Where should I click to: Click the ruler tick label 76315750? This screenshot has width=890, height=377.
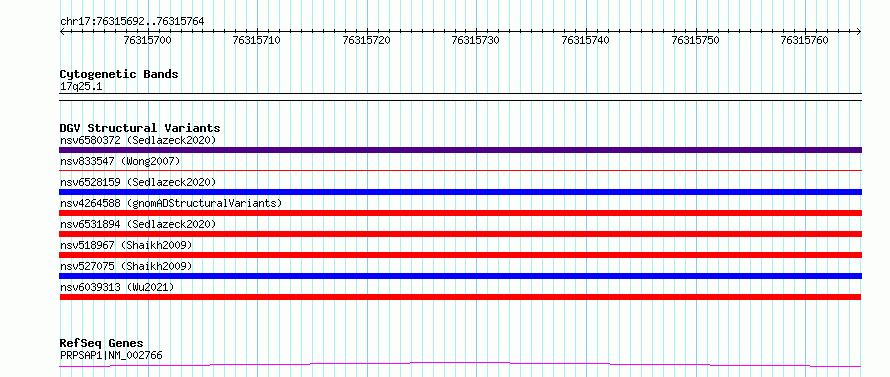pos(695,40)
